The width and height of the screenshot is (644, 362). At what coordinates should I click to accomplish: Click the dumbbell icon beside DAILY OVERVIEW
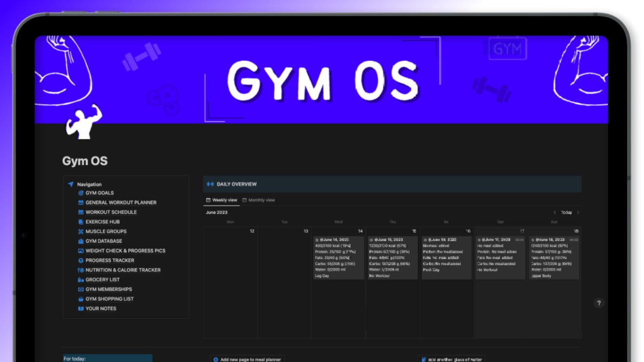[x=210, y=184]
